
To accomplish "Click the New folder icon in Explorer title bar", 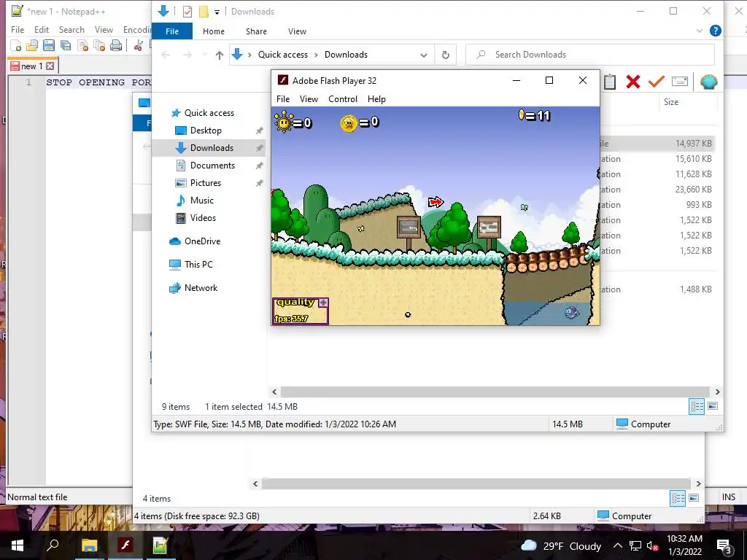I will 204,12.
